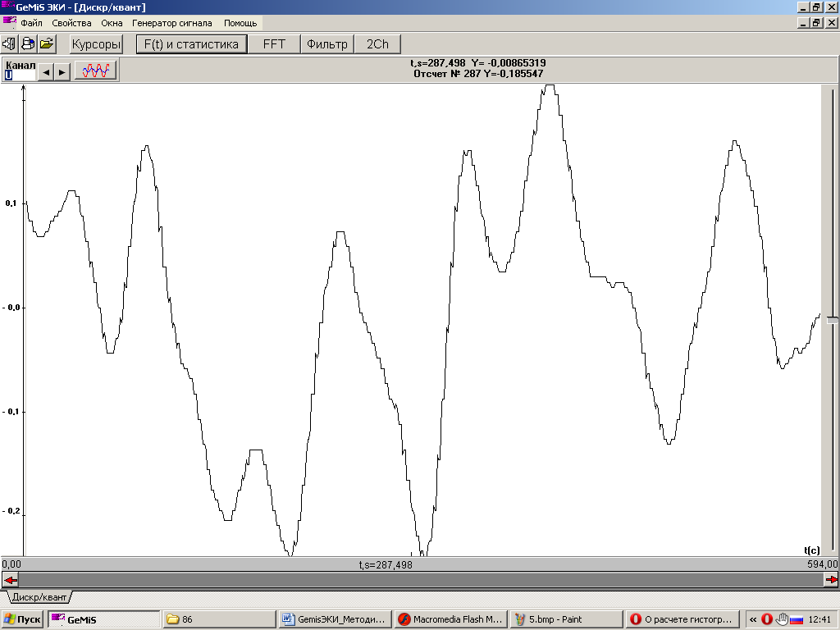Viewport: 840px width, 630px height.
Task: Click the Opera icon in system tray
Action: click(x=767, y=619)
